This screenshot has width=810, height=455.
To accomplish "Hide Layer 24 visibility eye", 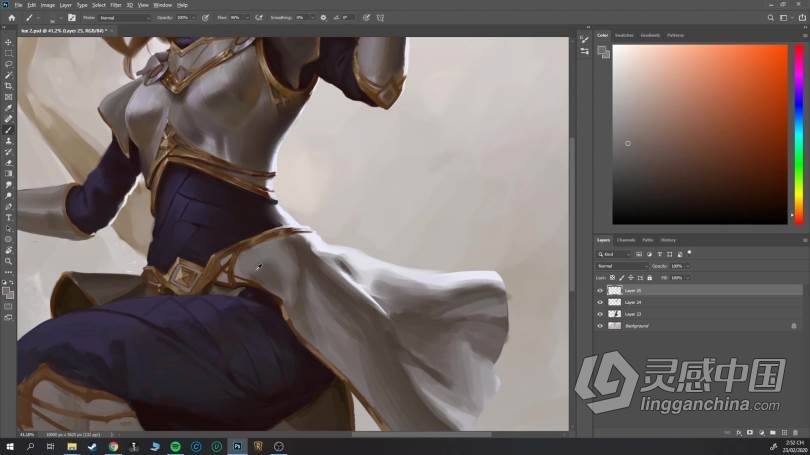I will pos(600,302).
